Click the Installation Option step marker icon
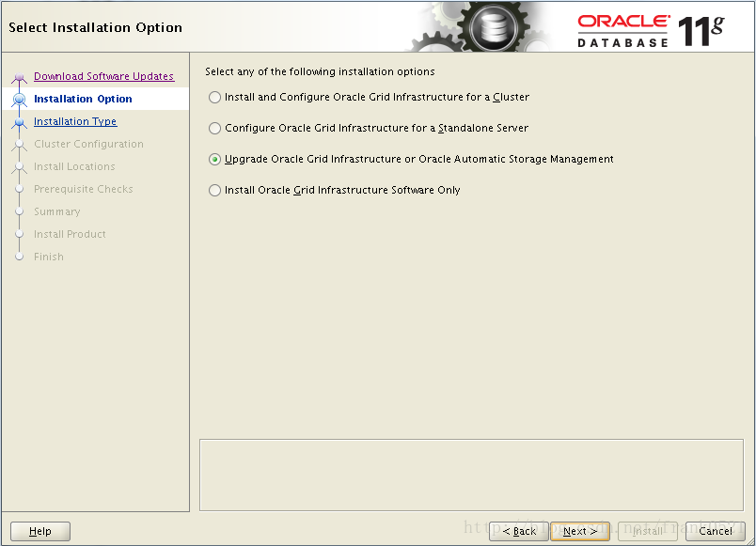Screen dimensions: 756x546 tap(20, 100)
